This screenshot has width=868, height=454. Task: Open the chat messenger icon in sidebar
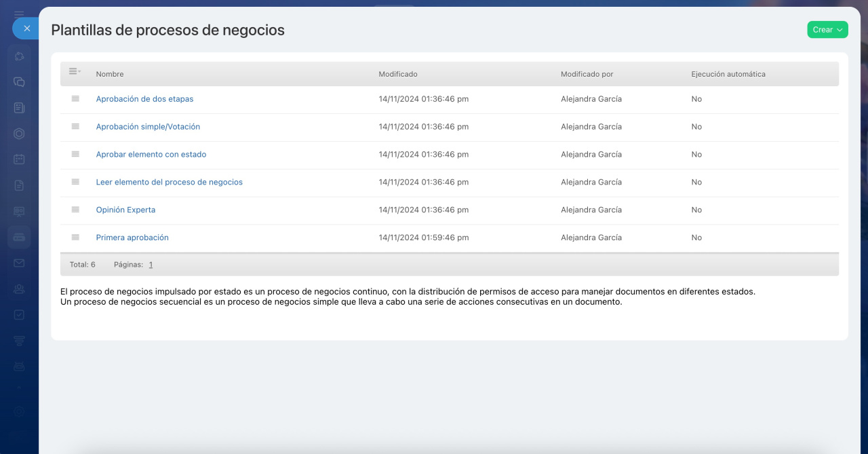pos(19,82)
